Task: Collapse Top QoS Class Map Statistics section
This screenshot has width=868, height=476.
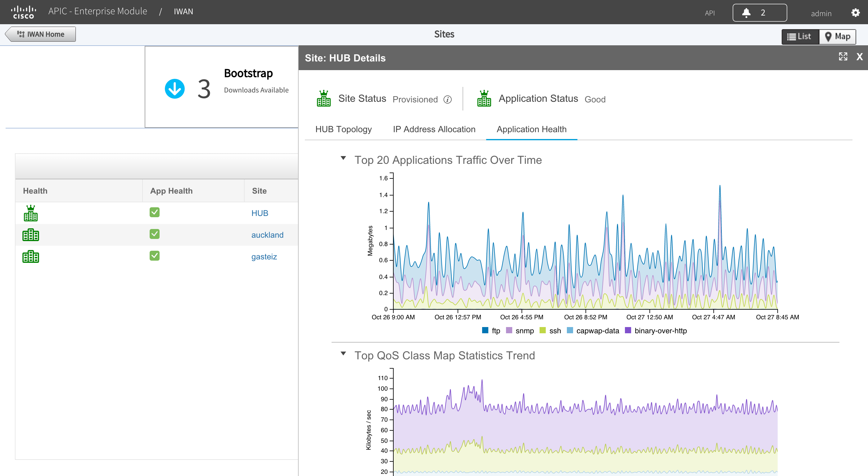Action: click(343, 353)
